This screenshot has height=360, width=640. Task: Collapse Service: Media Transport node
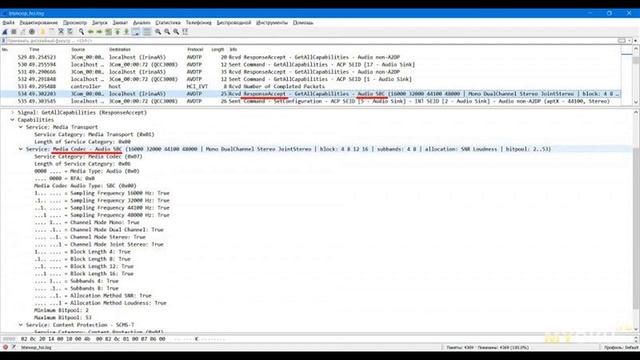coord(20,127)
